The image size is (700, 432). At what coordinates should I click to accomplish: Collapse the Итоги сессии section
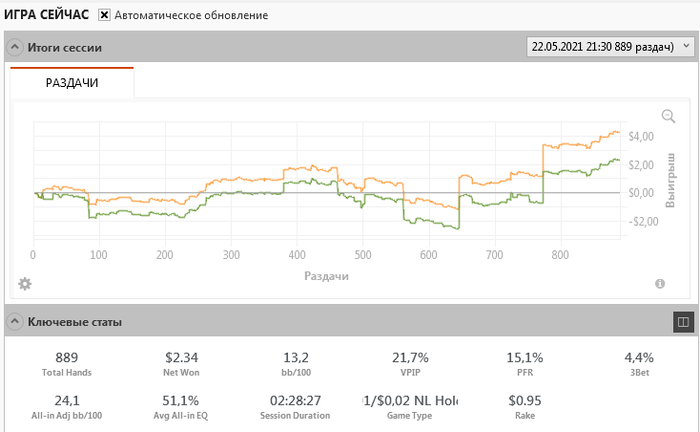(14, 47)
